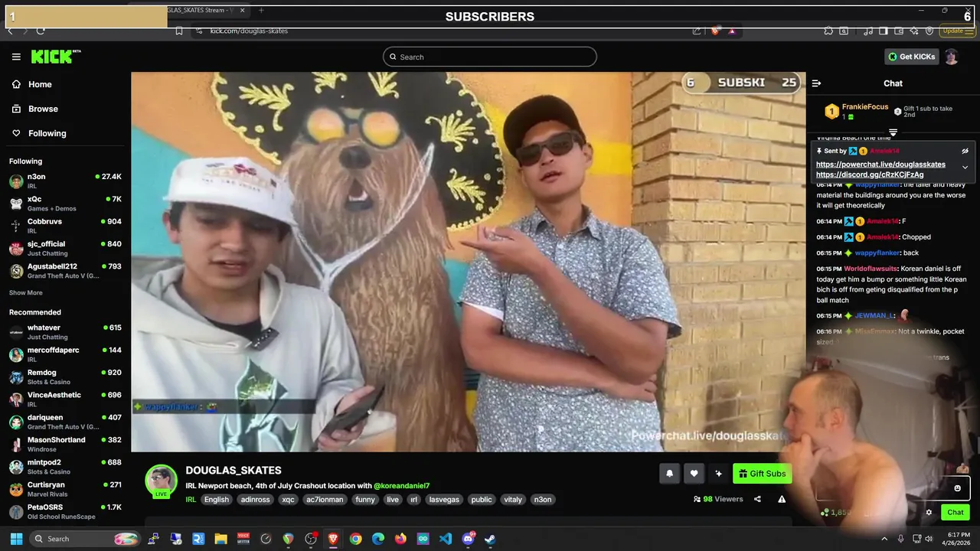
Task: Open Steam from the taskbar
Action: (x=490, y=539)
